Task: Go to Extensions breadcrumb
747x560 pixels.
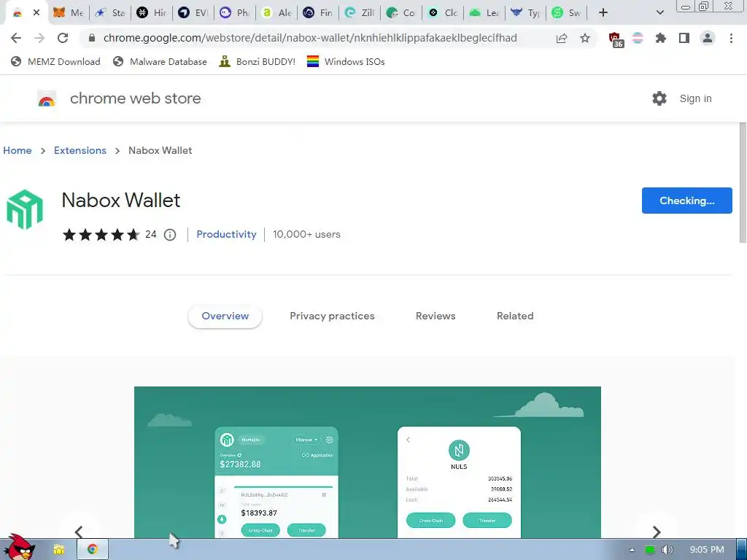Action: (80, 150)
